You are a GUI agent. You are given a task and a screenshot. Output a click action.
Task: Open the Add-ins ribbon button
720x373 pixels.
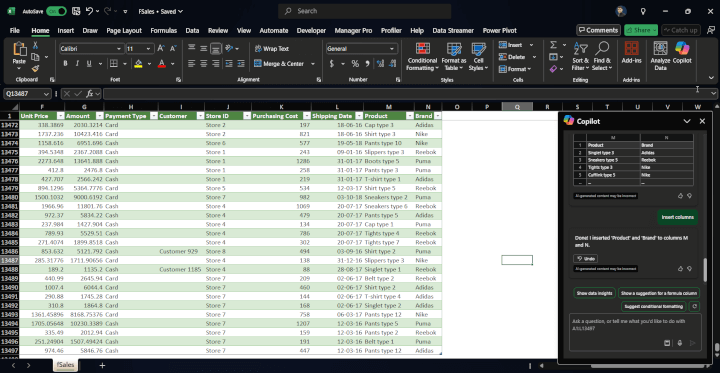pyautogui.click(x=631, y=53)
